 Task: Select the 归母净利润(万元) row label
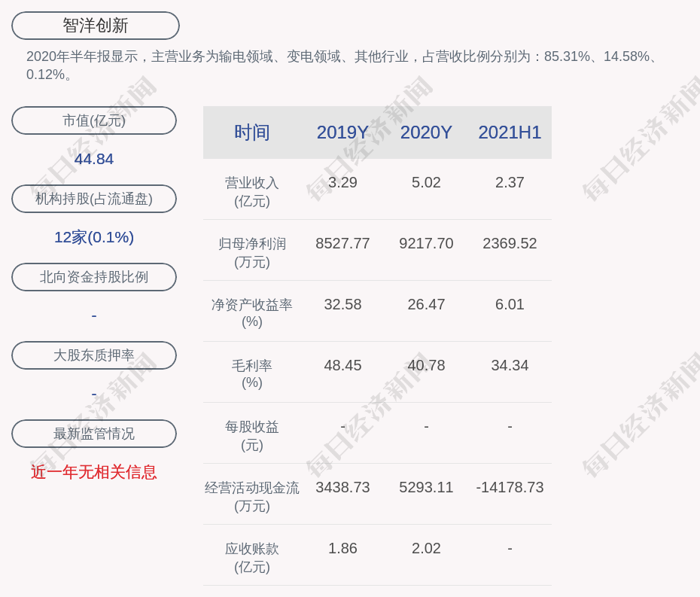tap(252, 253)
